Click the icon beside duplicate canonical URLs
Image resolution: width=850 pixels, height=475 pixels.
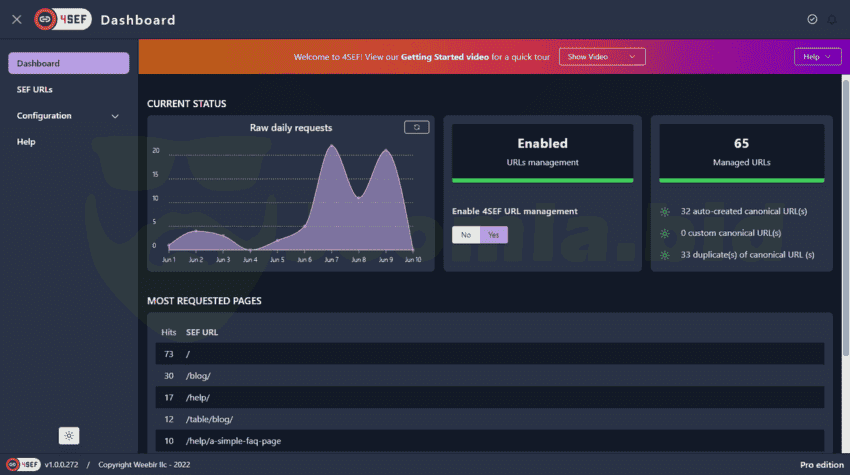coord(666,255)
